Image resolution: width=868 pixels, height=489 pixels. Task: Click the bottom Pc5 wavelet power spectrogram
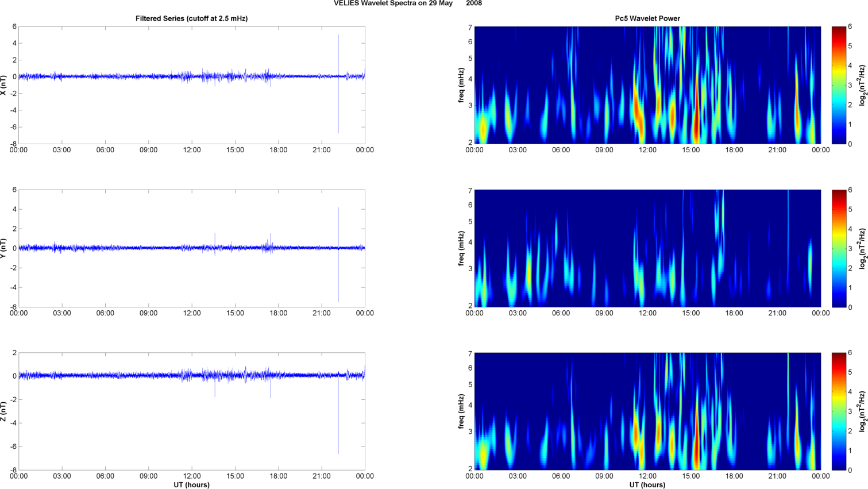click(647, 411)
